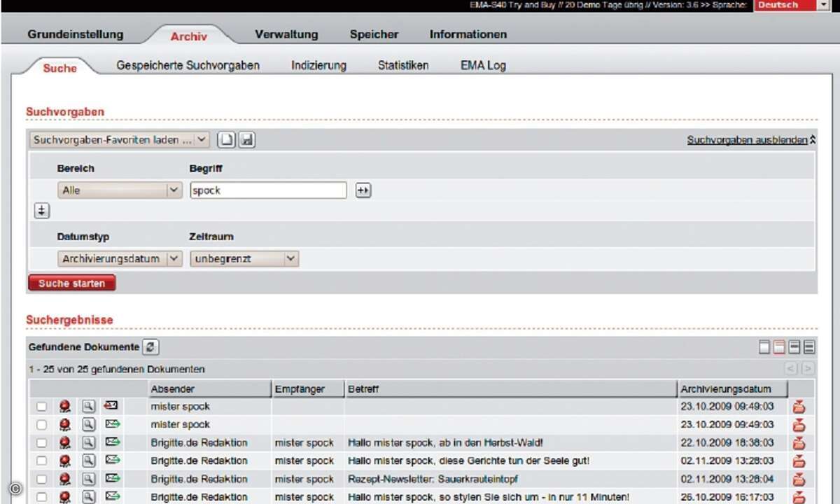Open the EMA Log sub-tab
Image resolution: width=840 pixels, height=504 pixels.
483,65
